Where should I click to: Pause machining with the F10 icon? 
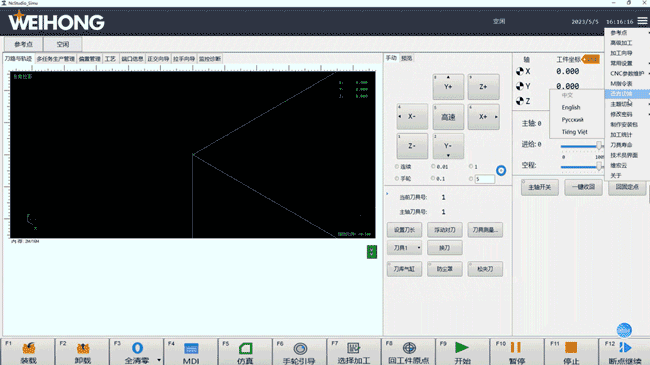coord(516,347)
